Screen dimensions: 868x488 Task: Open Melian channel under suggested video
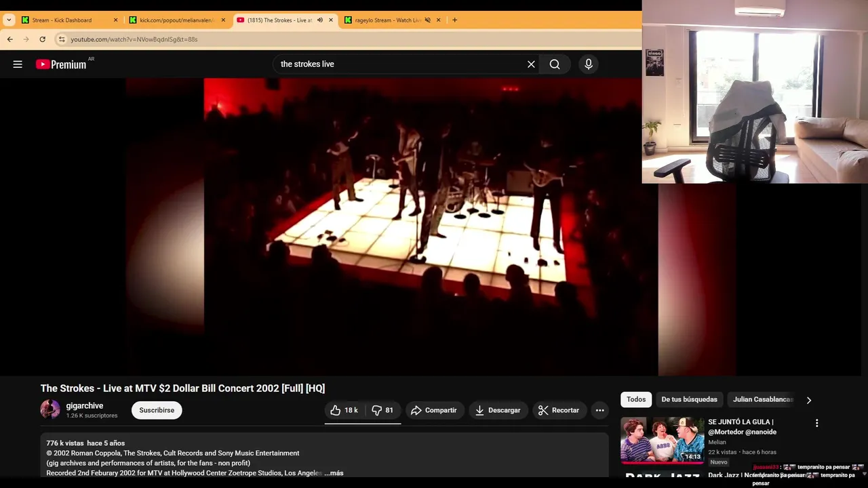(717, 443)
